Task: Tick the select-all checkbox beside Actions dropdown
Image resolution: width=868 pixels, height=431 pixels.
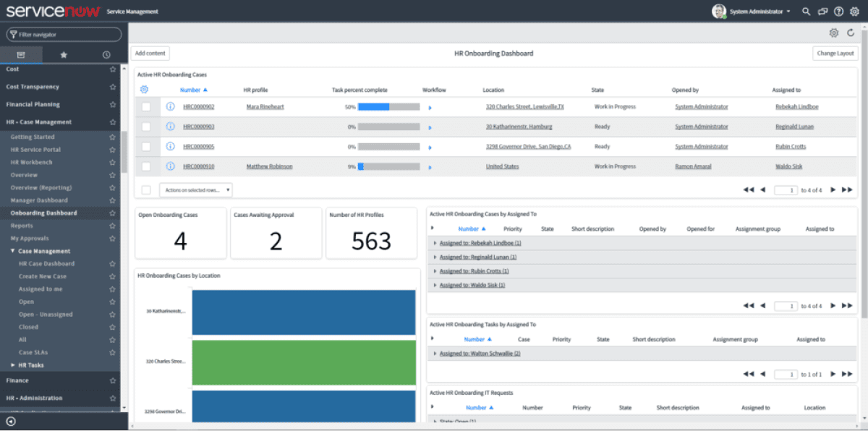Action: coord(146,190)
